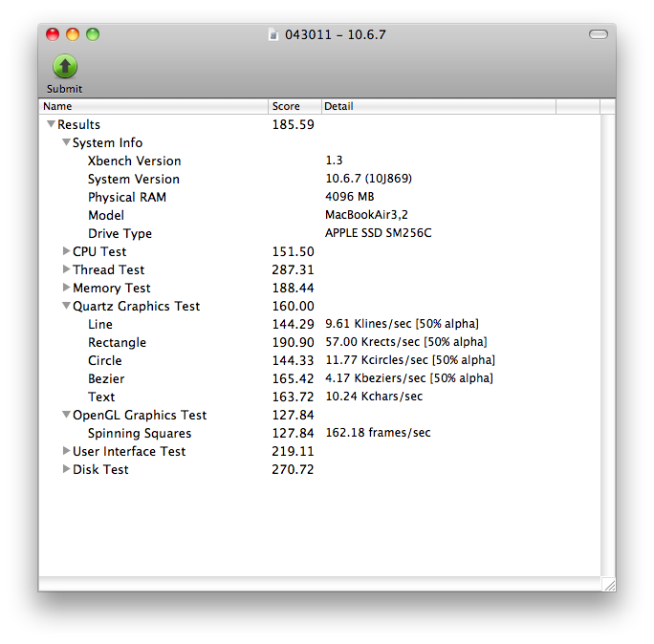Click the 9.61 Klines/sec detail
The image size is (654, 644).
(403, 324)
